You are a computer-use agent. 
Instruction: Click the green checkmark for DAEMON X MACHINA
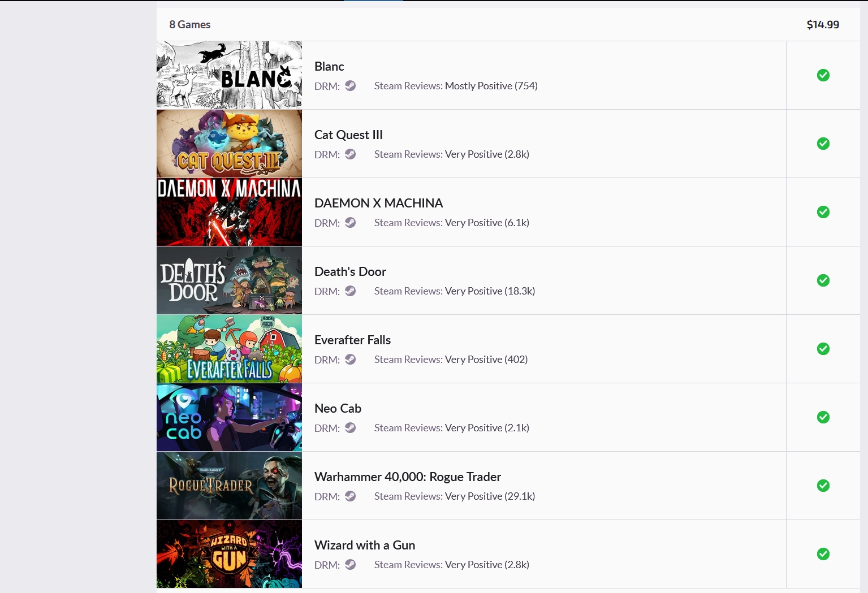(823, 212)
